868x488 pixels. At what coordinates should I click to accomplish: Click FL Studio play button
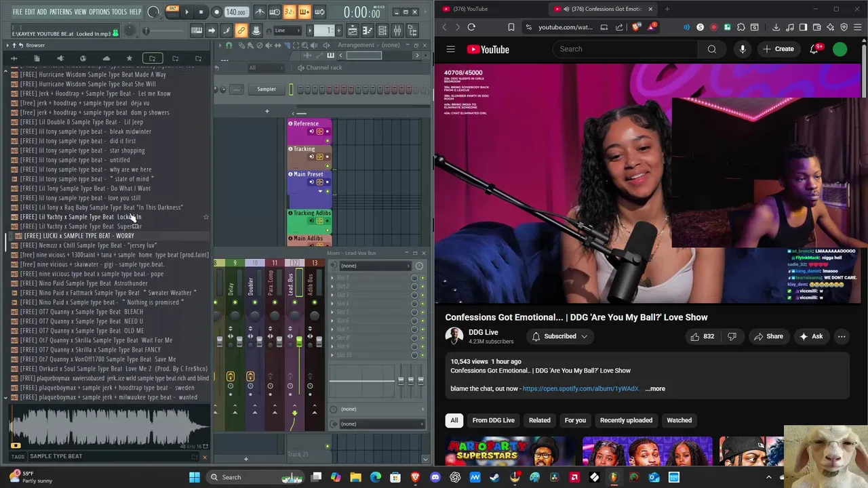tap(186, 12)
